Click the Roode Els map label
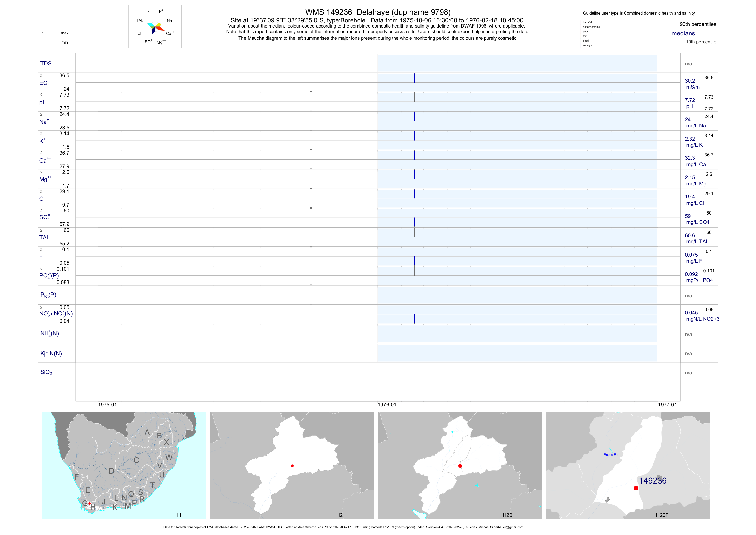 pos(611,454)
